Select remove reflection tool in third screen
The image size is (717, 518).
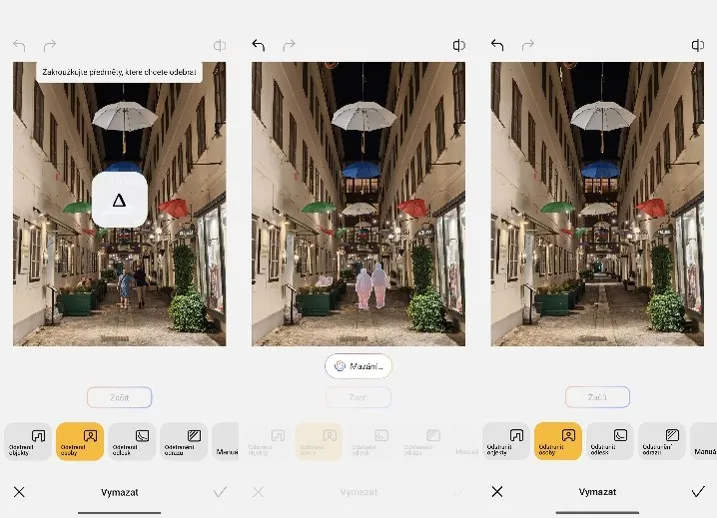(662, 441)
